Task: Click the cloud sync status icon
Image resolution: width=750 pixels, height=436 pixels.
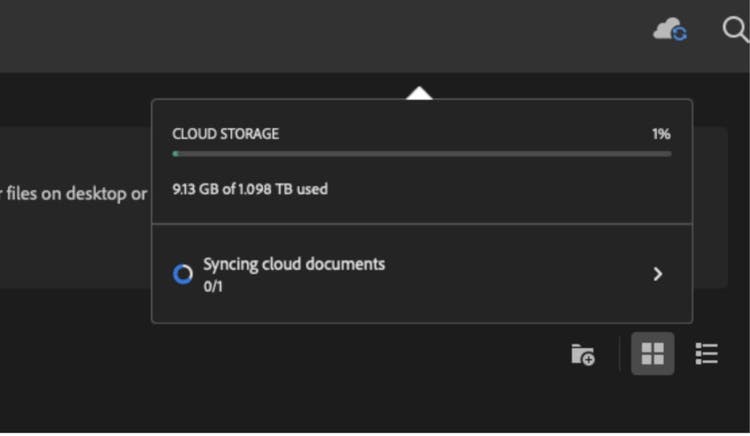Action: click(670, 30)
